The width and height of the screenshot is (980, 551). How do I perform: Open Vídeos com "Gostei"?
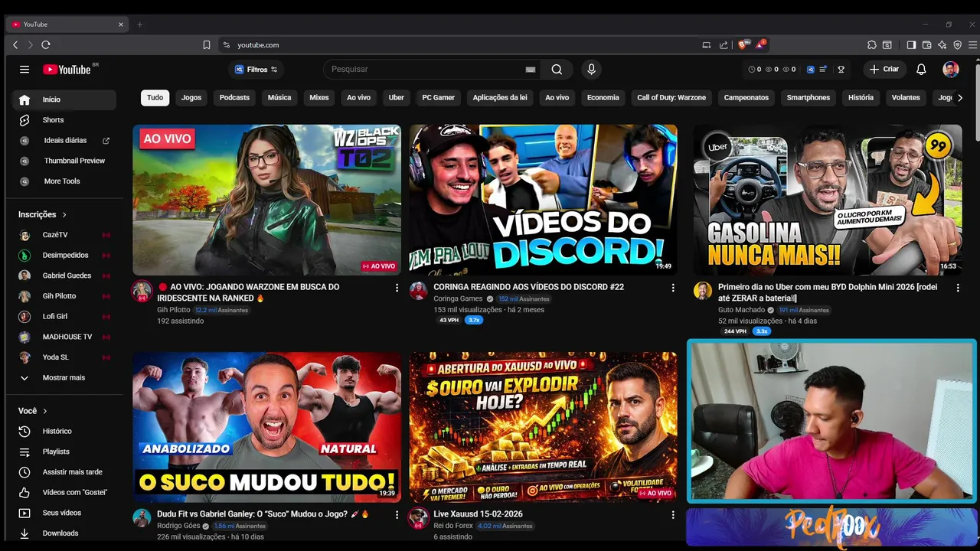pyautogui.click(x=64, y=493)
